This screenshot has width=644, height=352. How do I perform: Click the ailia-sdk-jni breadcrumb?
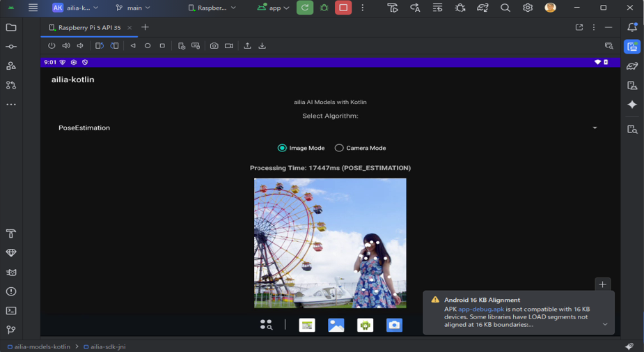(107, 346)
